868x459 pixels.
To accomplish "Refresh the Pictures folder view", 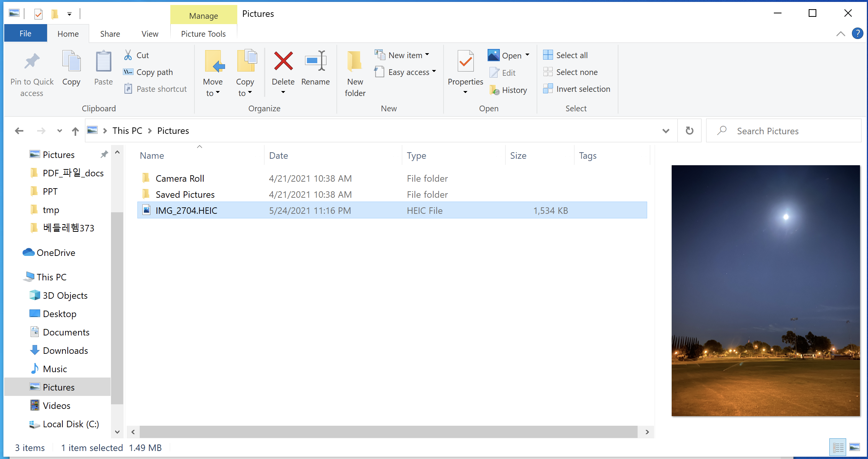I will coord(689,131).
